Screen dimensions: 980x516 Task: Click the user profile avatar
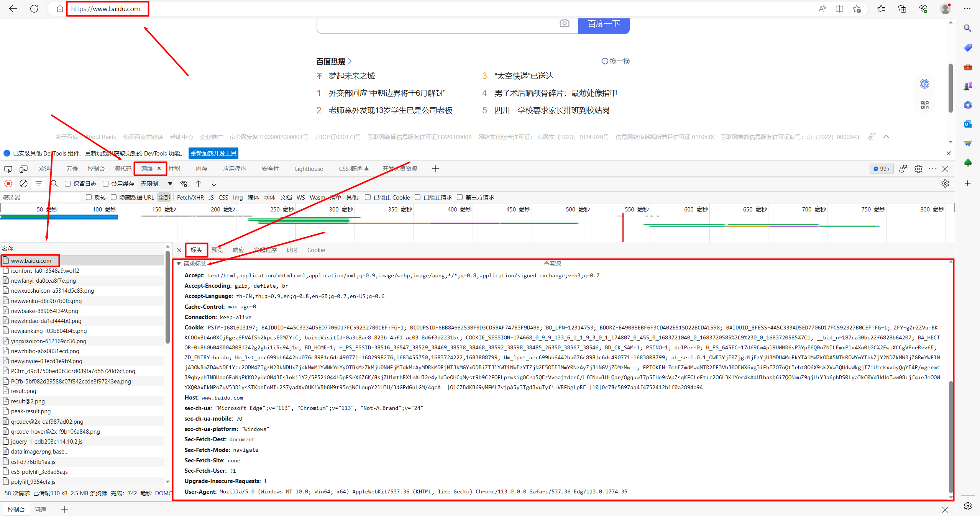946,8
